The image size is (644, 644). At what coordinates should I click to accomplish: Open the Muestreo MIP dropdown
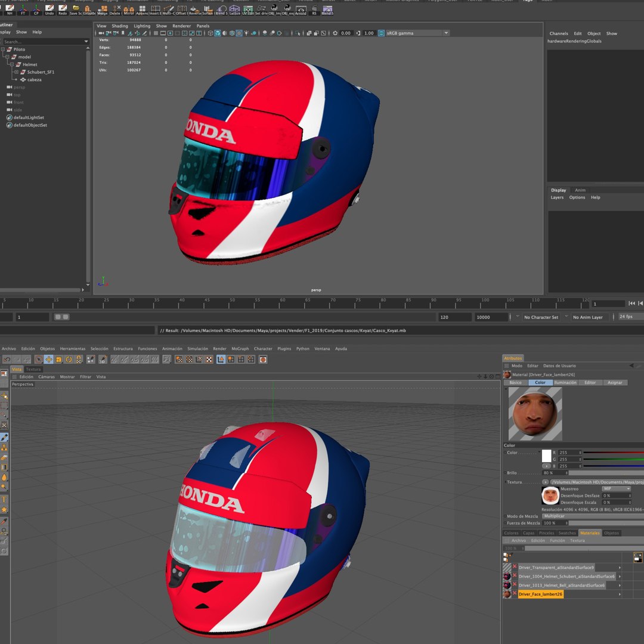[x=616, y=489]
